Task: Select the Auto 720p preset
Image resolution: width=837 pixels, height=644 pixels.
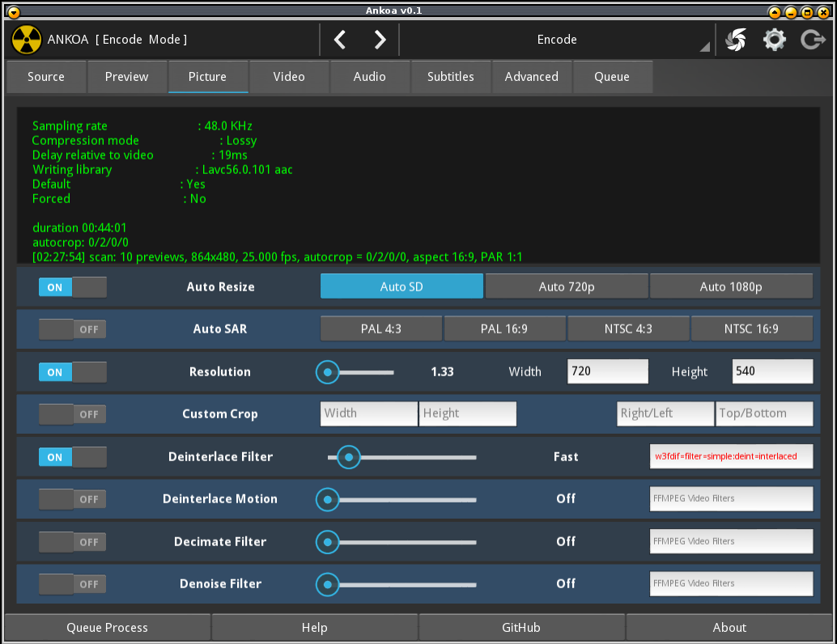Action: click(567, 286)
